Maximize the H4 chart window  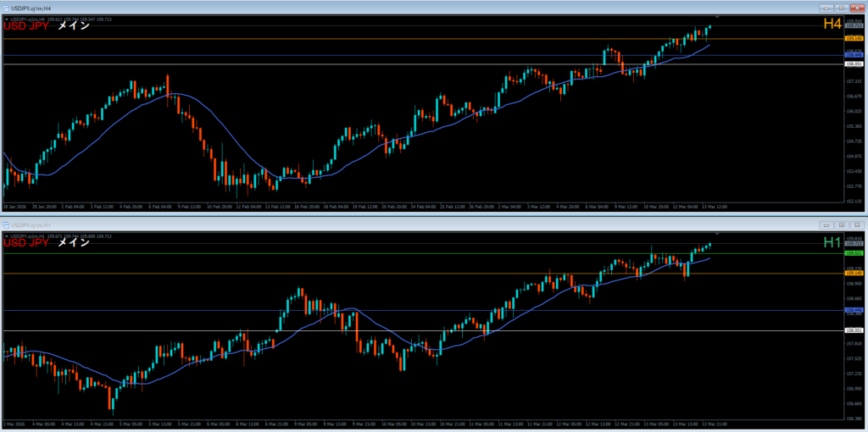(840, 8)
